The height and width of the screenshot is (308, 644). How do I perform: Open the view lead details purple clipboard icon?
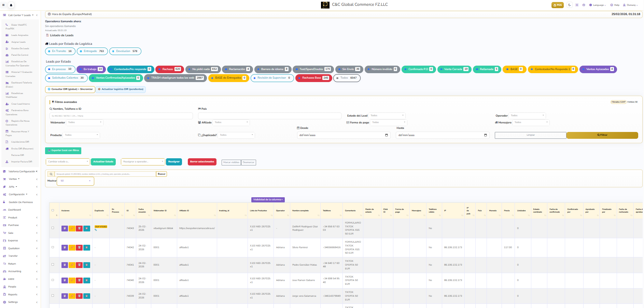(x=65, y=228)
